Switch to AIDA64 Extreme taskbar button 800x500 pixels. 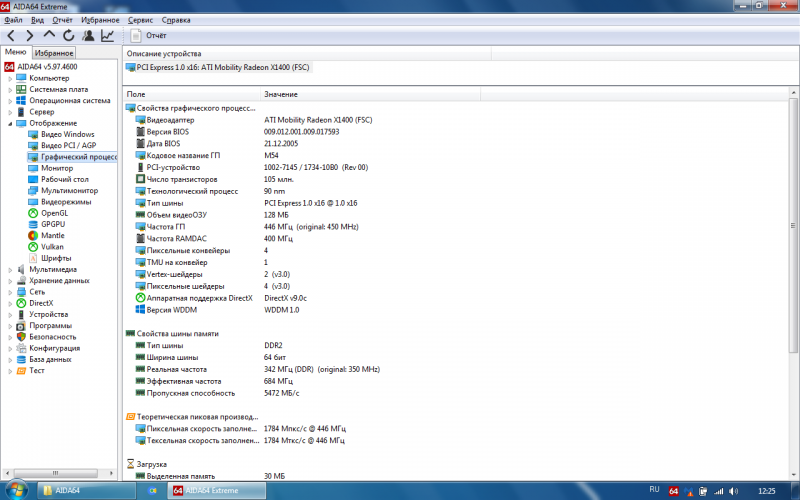click(x=217, y=490)
